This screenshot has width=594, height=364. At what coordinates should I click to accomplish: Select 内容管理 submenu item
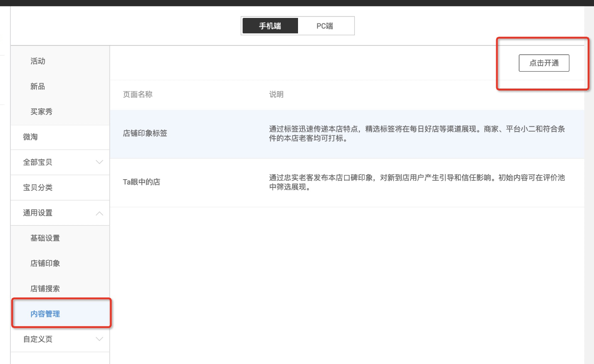click(45, 314)
